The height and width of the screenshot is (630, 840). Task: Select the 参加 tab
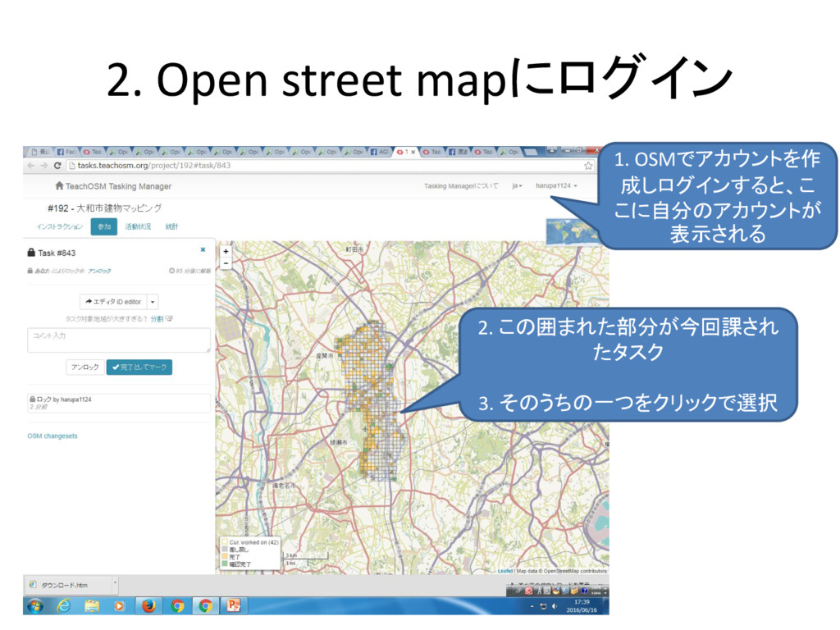tap(104, 226)
